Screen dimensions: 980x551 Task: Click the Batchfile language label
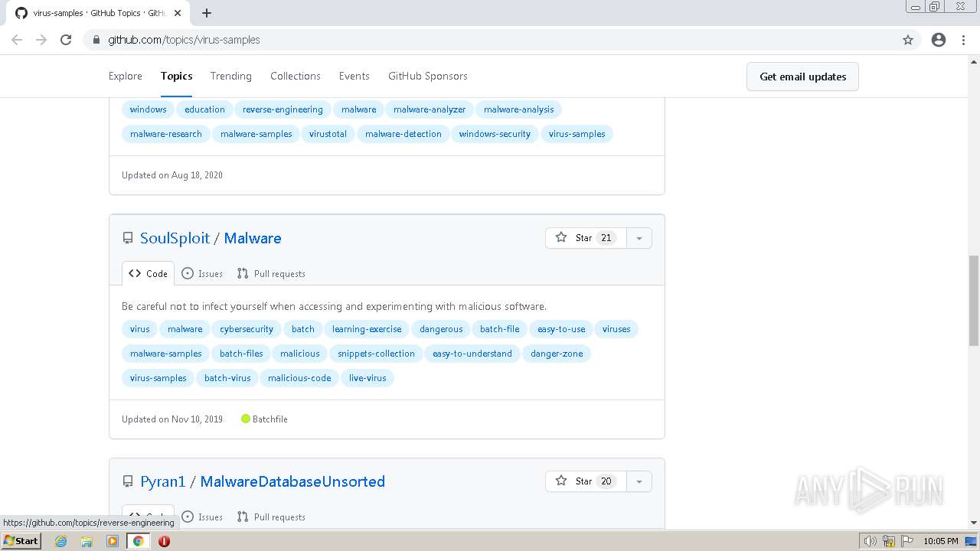click(x=270, y=419)
